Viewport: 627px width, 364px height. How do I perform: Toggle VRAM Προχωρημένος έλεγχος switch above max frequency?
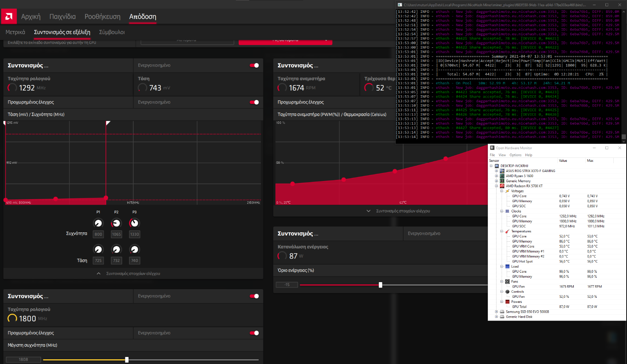254,333
